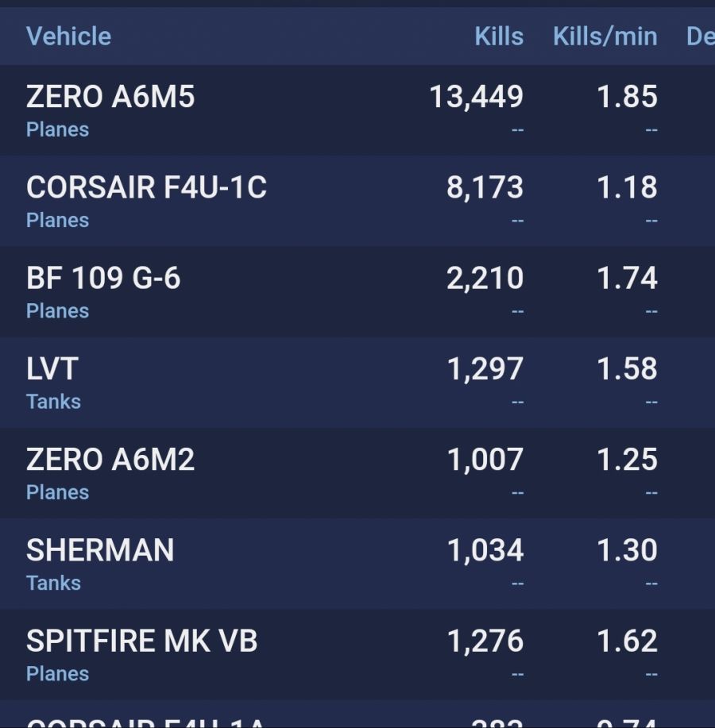The image size is (715, 728).
Task: Click the 1.18 kills/min cell
Action: coord(627,187)
